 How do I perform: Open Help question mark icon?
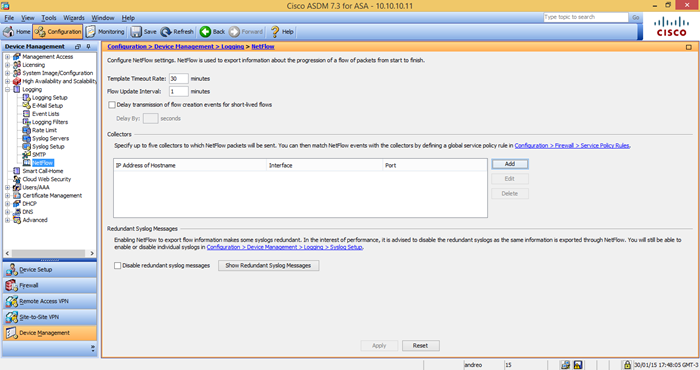[275, 32]
